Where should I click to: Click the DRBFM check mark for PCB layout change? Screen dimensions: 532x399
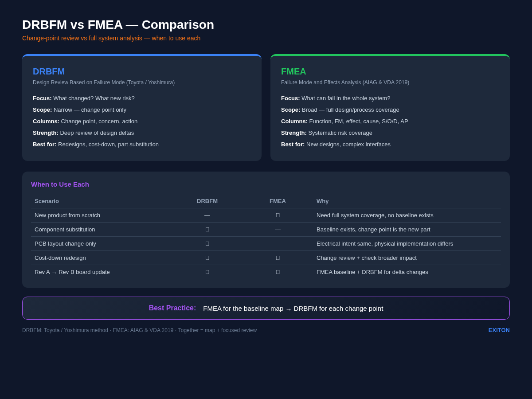pyautogui.click(x=207, y=243)
